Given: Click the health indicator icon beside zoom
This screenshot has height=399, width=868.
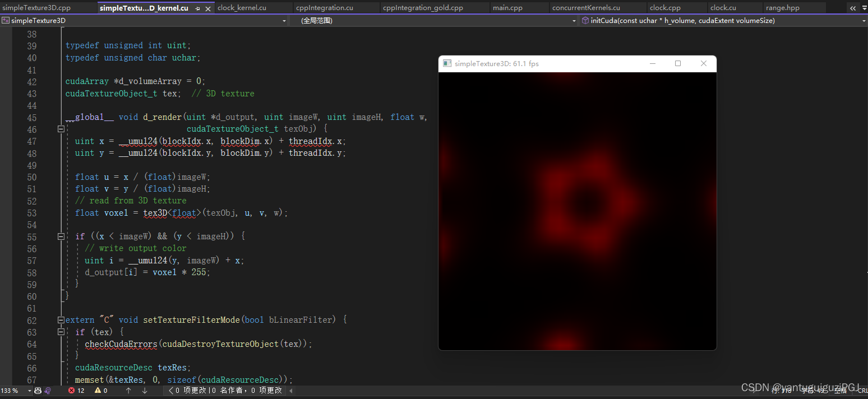Looking at the screenshot, I should coord(38,391).
